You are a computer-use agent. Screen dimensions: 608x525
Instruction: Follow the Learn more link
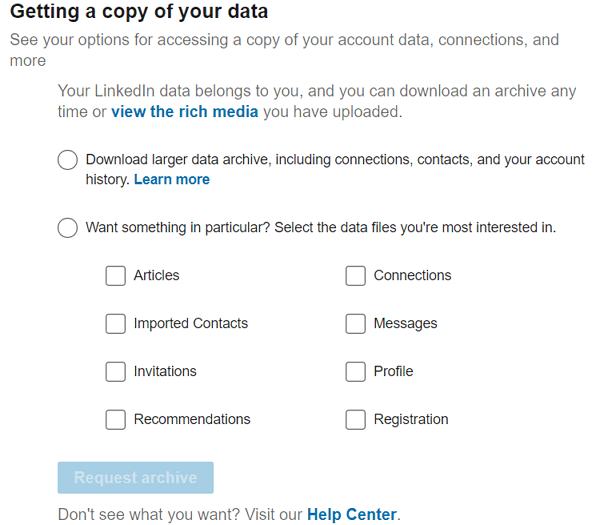(x=172, y=180)
